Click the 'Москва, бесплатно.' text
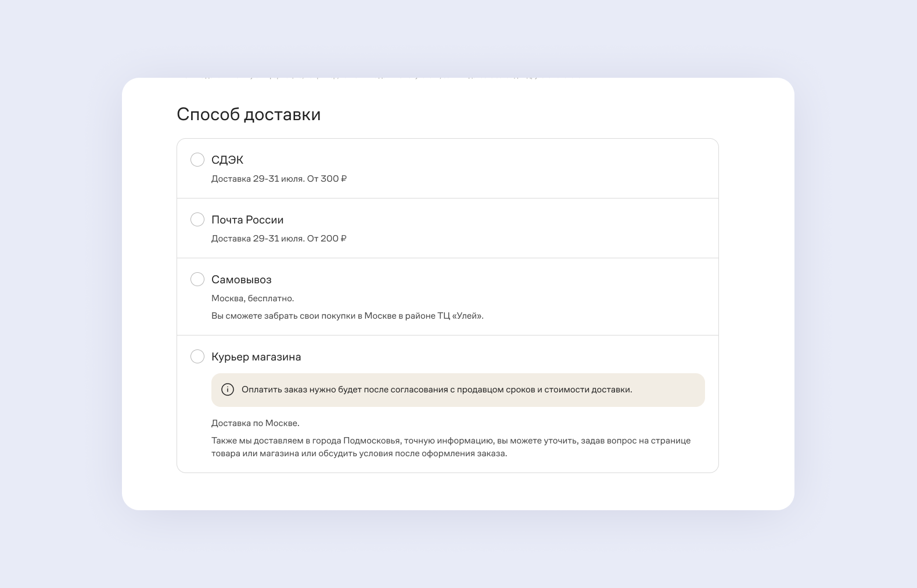The width and height of the screenshot is (917, 588). (x=253, y=298)
